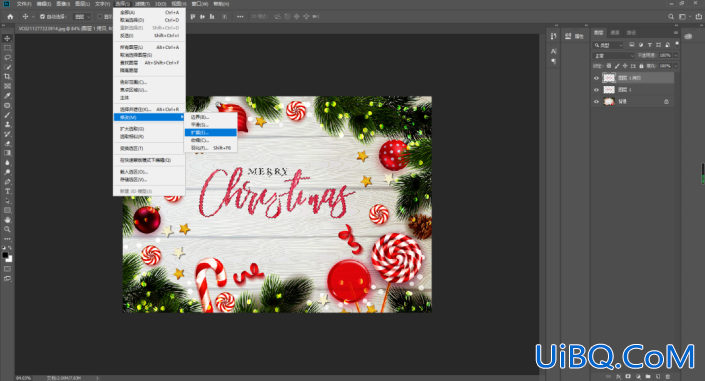
Task: Open the Paragraph panel icon
Action: pos(553,61)
